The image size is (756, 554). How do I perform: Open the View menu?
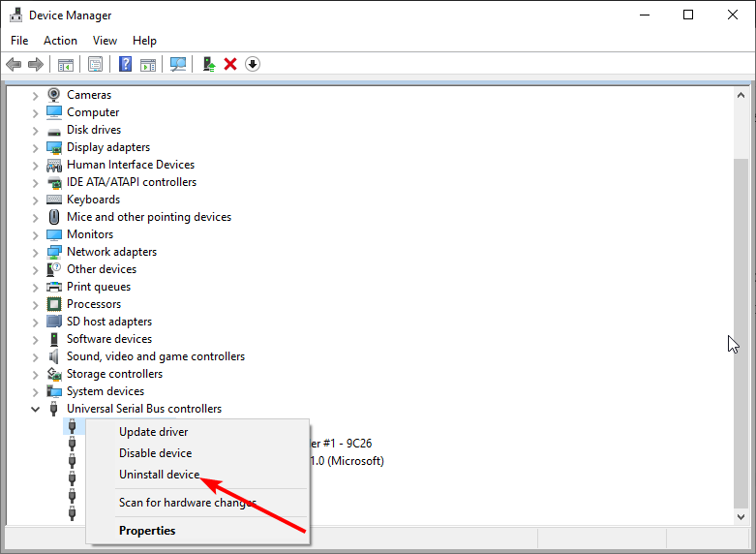click(105, 41)
